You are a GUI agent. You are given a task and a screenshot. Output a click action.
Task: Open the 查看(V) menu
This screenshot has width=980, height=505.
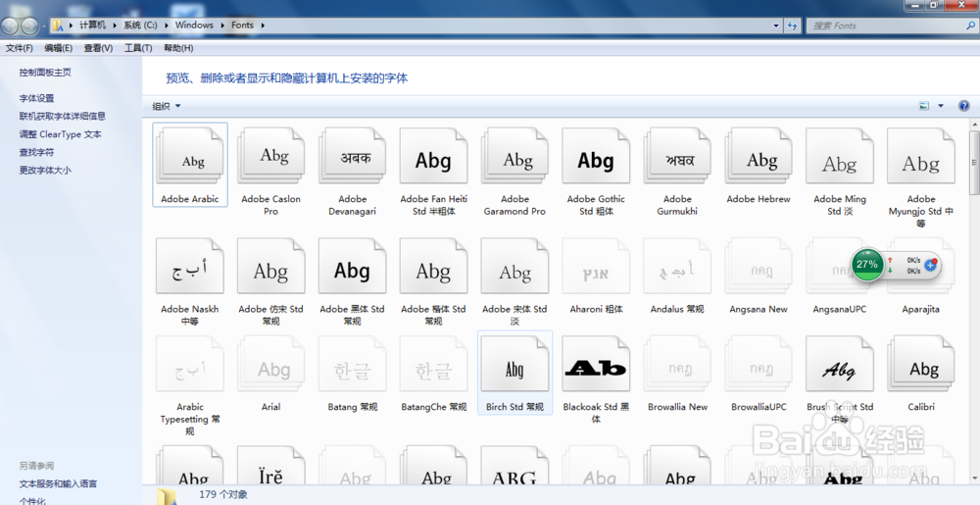click(x=98, y=48)
